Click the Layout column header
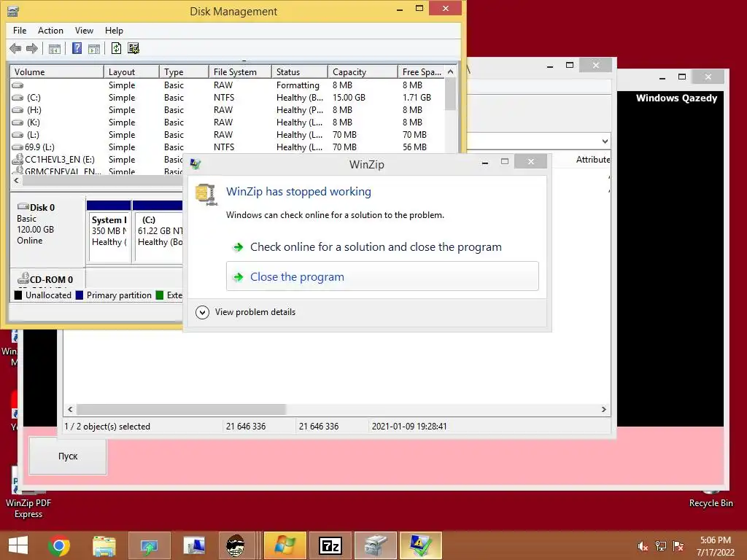Image resolution: width=747 pixels, height=560 pixels. click(131, 72)
